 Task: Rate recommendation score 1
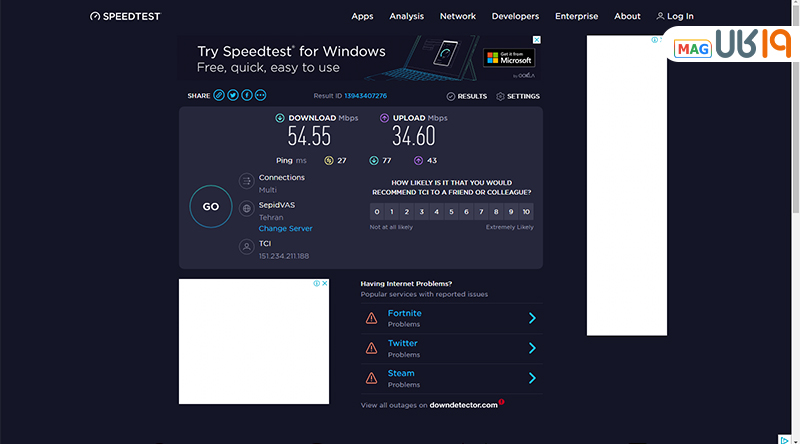pos(392,212)
